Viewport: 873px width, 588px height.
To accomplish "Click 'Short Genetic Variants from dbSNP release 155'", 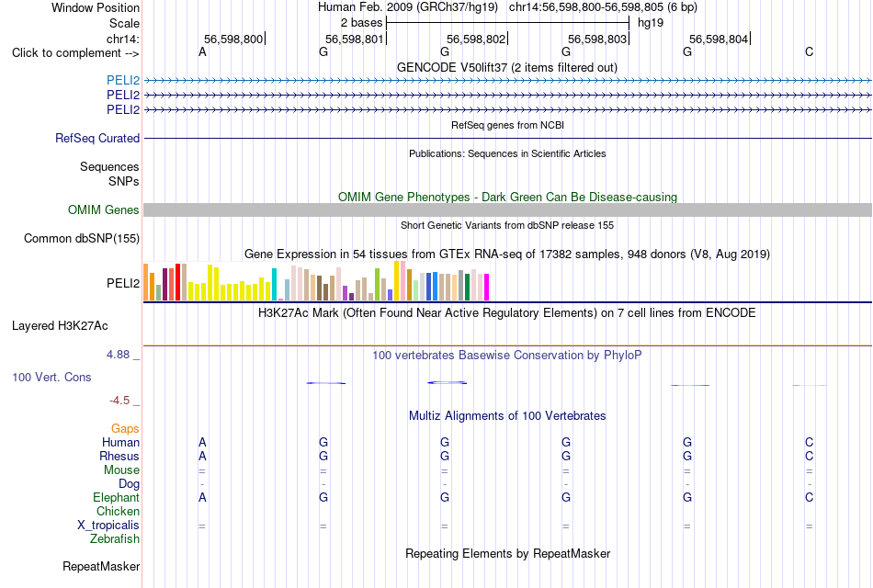I will click(507, 225).
